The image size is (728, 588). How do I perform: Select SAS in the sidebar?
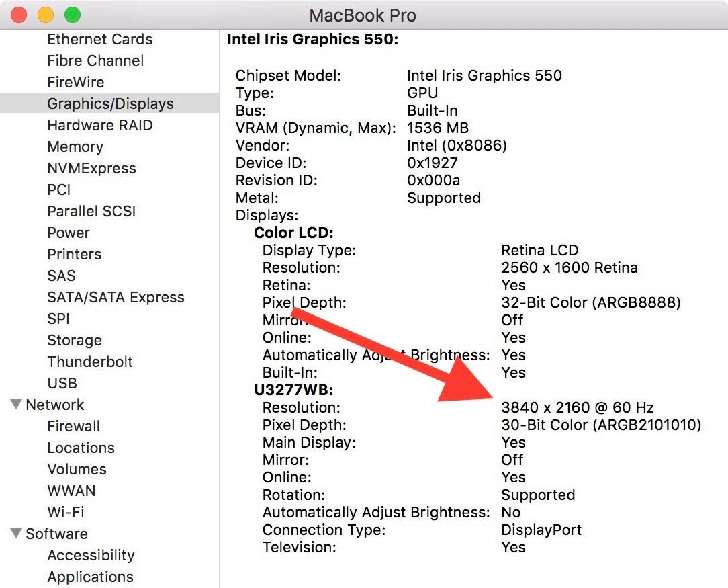[61, 276]
